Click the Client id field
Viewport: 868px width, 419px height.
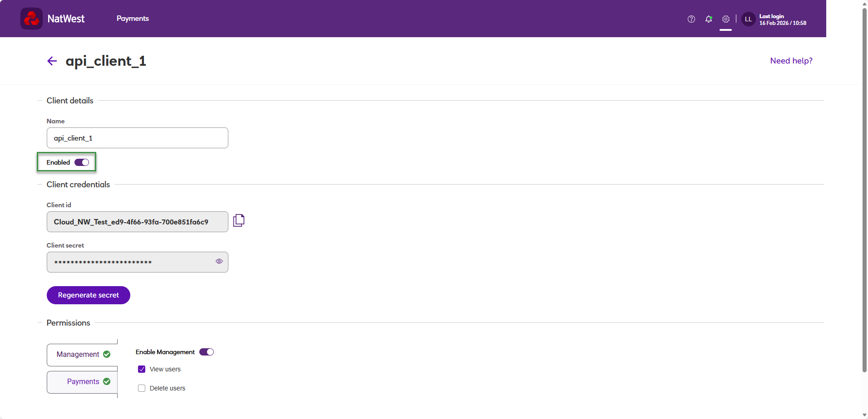coord(138,222)
